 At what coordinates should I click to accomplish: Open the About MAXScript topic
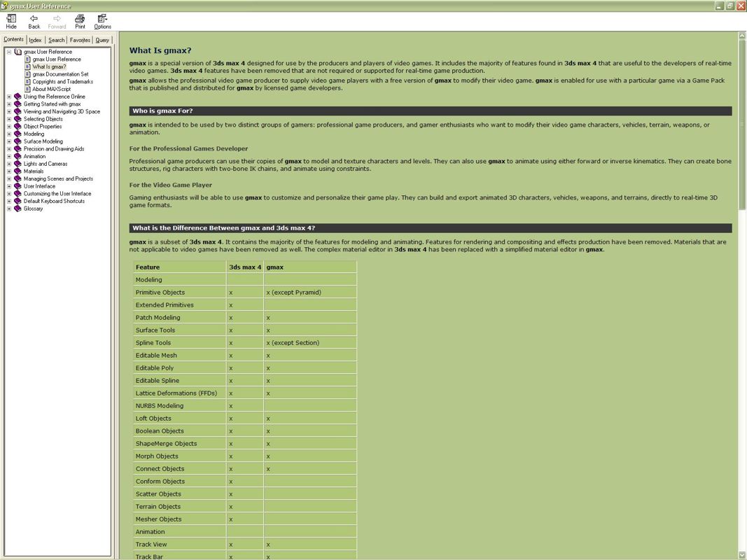pos(51,89)
